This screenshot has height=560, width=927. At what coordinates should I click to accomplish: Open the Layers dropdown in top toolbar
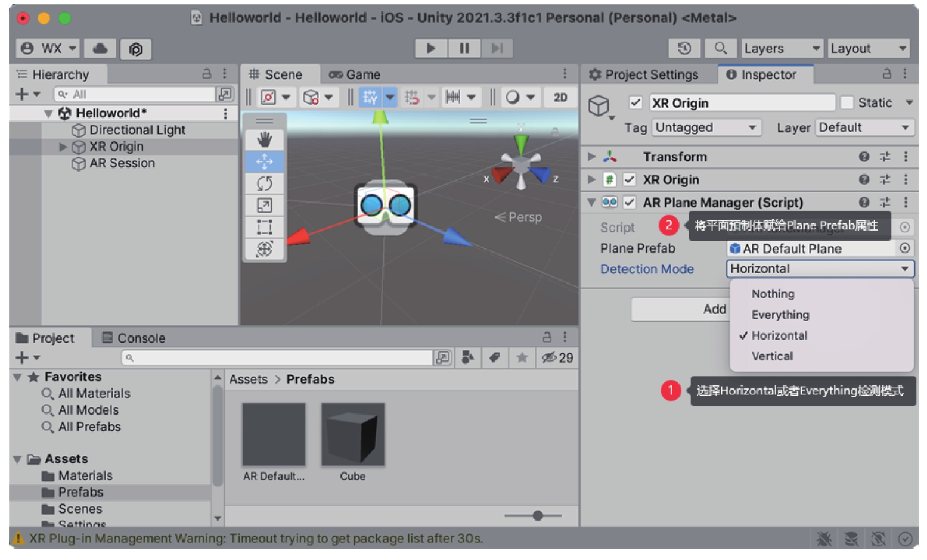(x=782, y=48)
